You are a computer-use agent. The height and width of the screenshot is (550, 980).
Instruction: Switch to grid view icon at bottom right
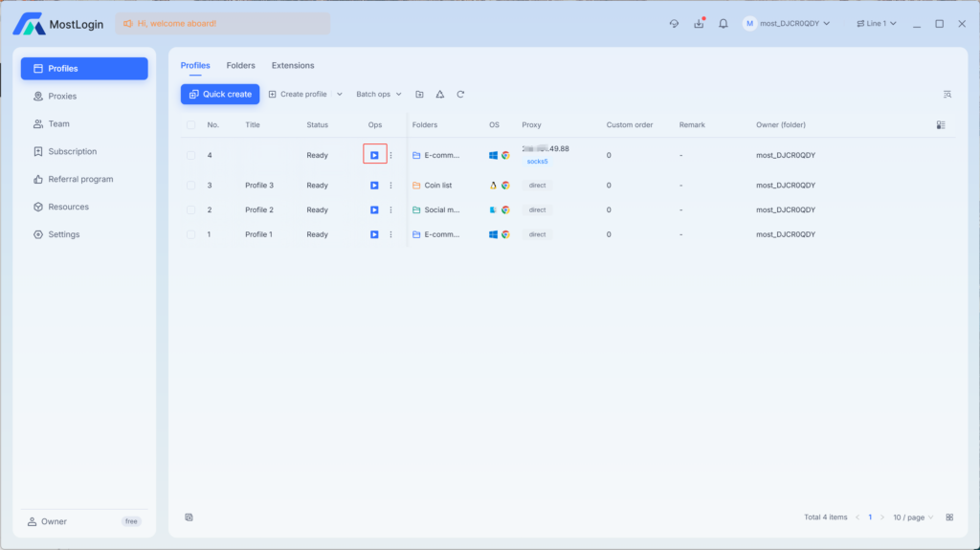[949, 517]
